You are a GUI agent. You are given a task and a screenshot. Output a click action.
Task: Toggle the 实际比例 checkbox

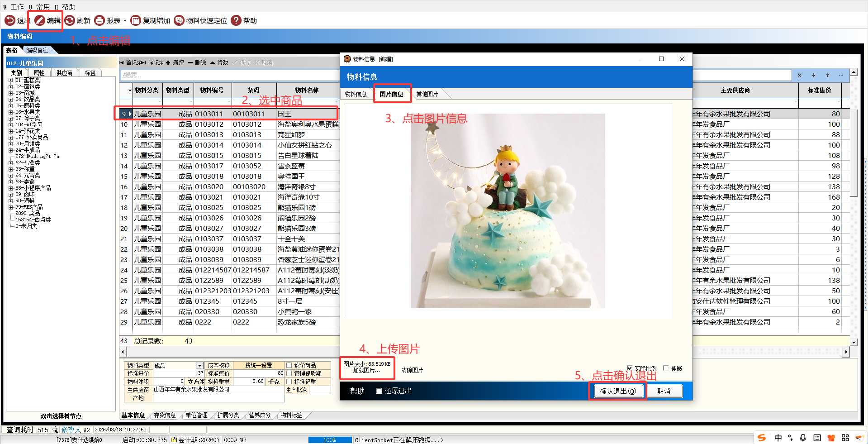630,368
